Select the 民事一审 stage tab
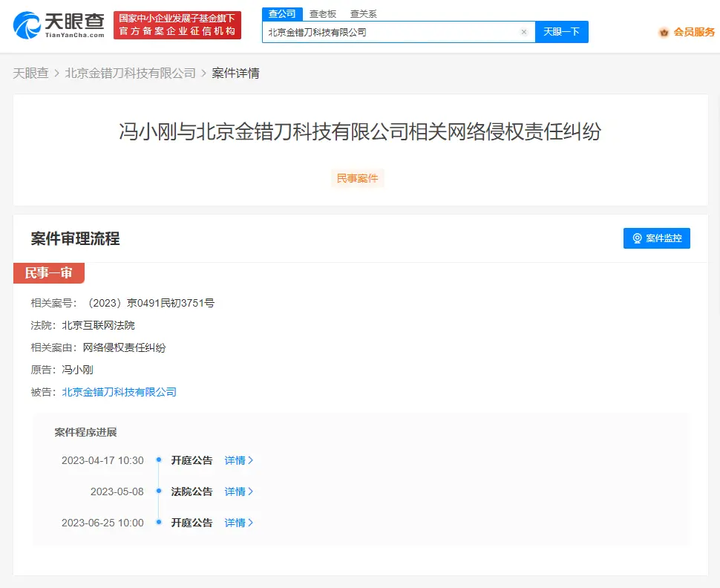Image resolution: width=720 pixels, height=588 pixels. pyautogui.click(x=49, y=273)
